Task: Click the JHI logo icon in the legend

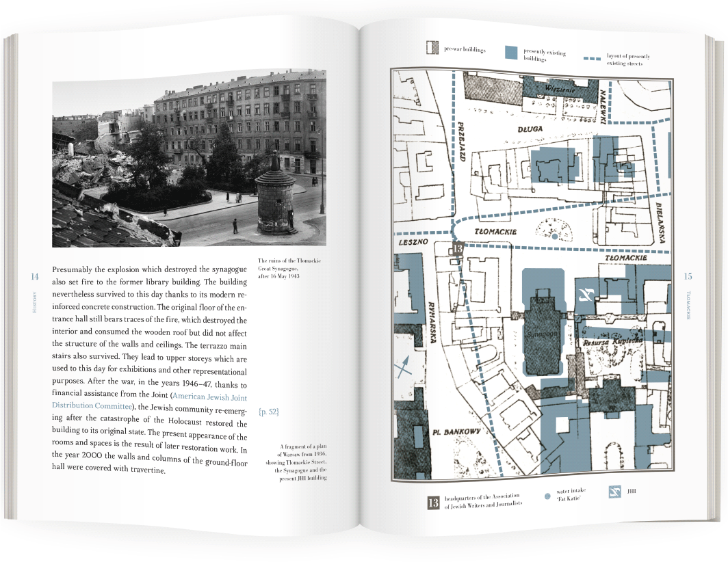Action: point(614,492)
